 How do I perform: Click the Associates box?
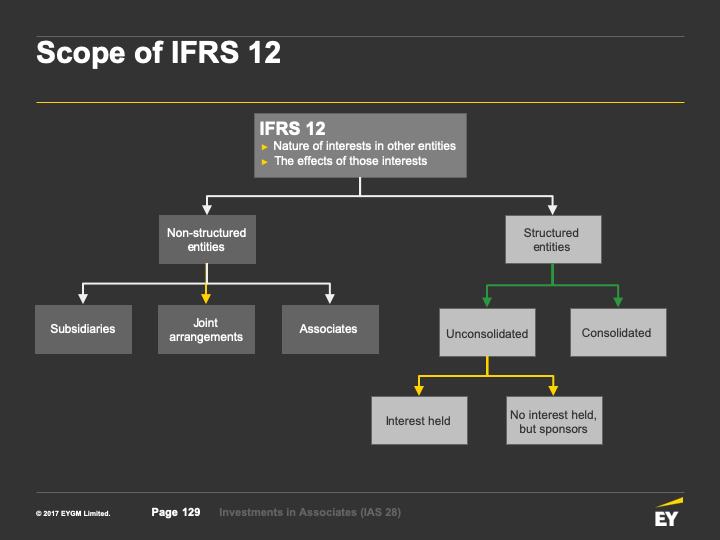[x=330, y=329]
